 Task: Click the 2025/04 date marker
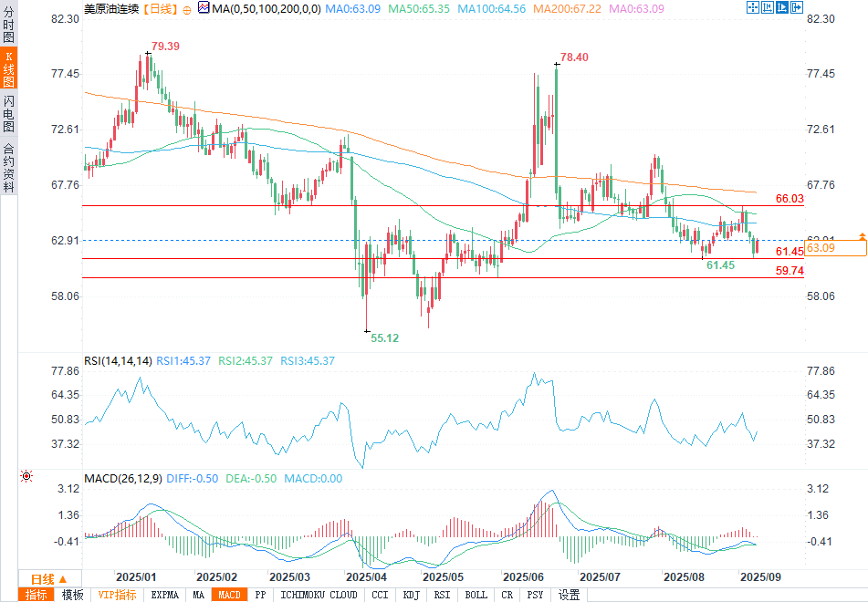click(367, 577)
